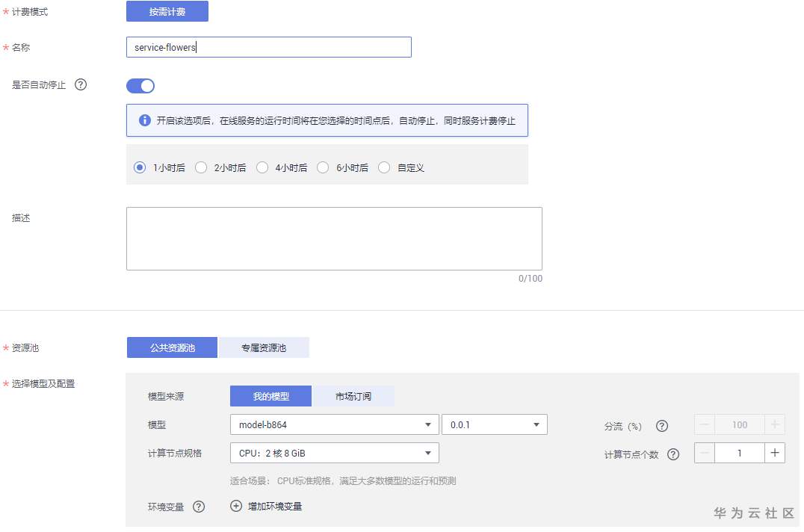Switch to 专属资源池 tab
This screenshot has width=804, height=532.
tap(264, 347)
